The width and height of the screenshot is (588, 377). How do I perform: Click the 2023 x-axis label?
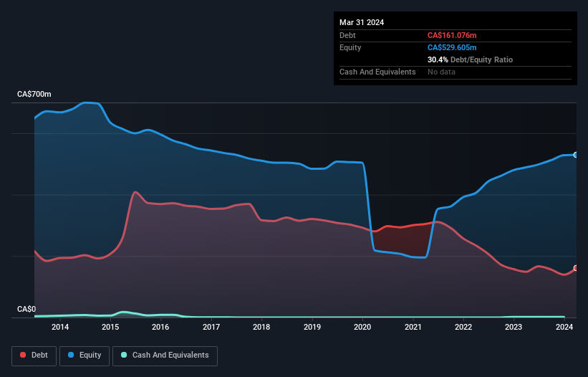click(x=514, y=327)
